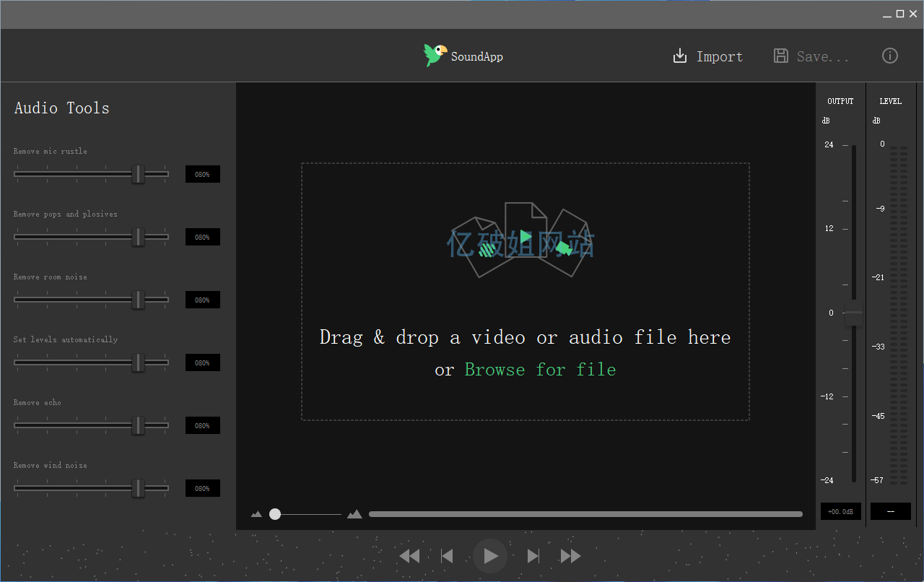Click the large waveform zoom-in icon
This screenshot has height=582, width=924.
click(x=354, y=515)
